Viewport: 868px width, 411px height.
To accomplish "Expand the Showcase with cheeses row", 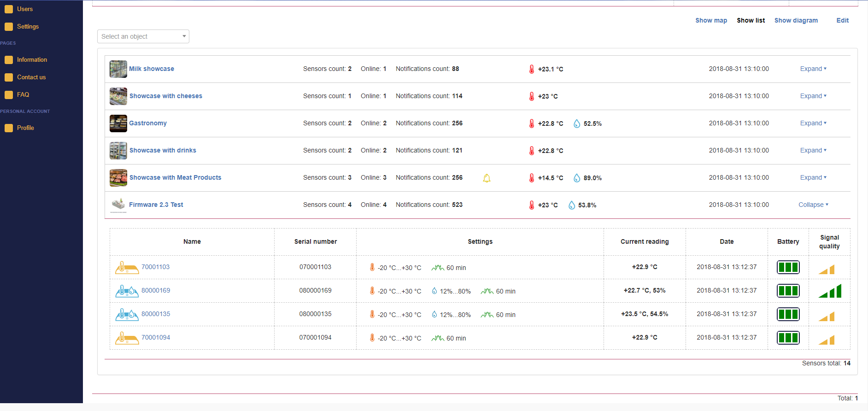I will (x=813, y=96).
